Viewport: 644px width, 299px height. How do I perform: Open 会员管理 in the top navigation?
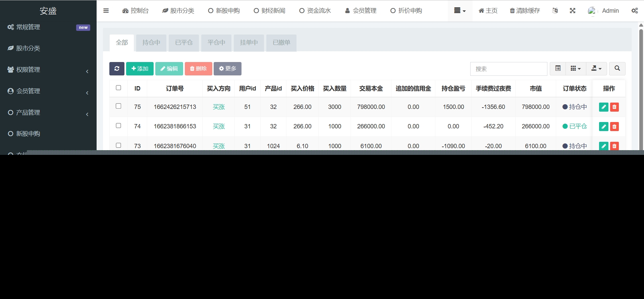(x=361, y=11)
